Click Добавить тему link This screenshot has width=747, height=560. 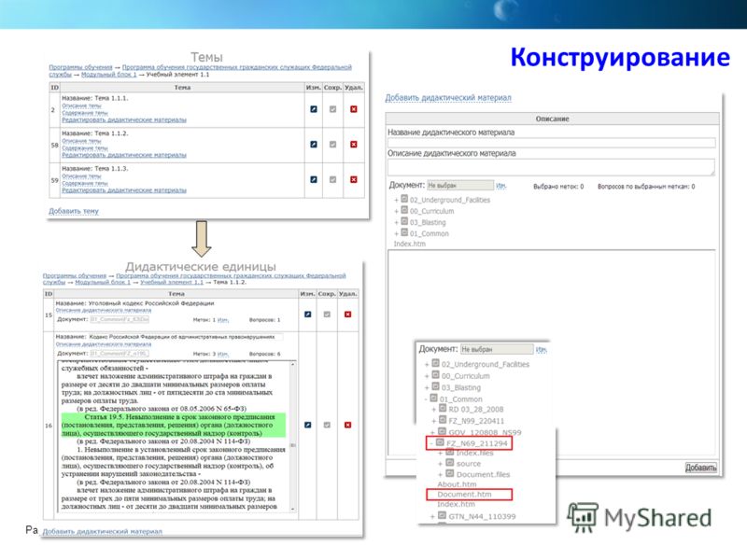pyautogui.click(x=74, y=211)
